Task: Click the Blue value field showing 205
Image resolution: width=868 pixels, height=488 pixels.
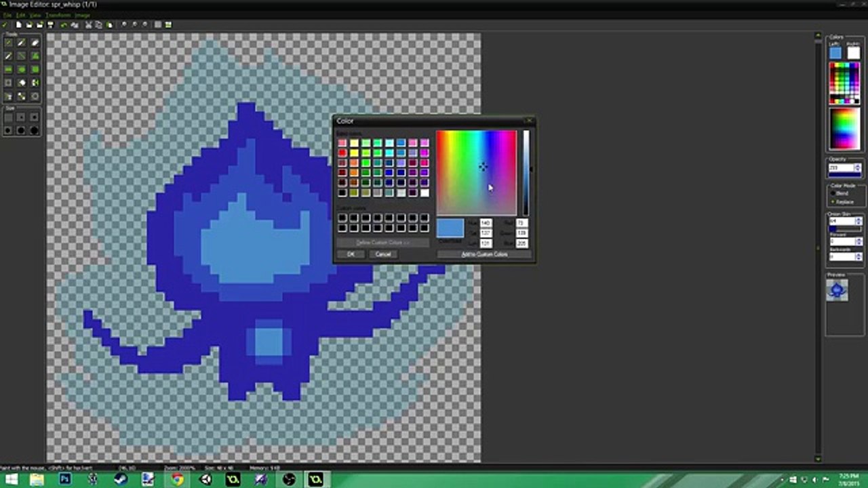Action: (522, 243)
